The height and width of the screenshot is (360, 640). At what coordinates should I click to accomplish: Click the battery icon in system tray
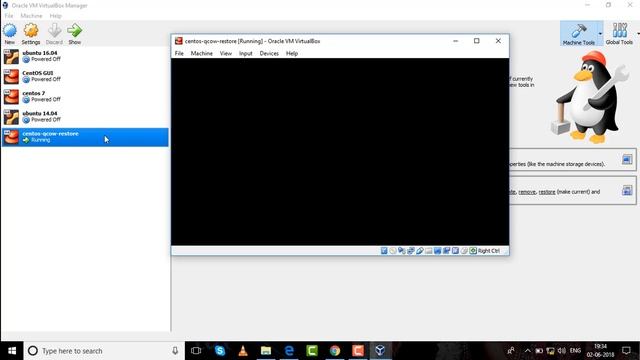[539, 351]
